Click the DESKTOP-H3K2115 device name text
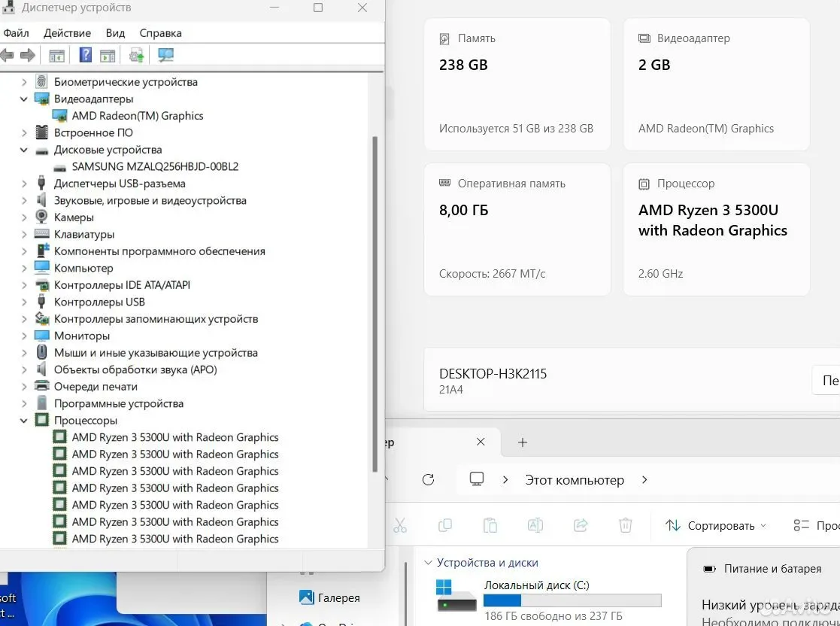Image resolution: width=840 pixels, height=626 pixels. [x=493, y=374]
